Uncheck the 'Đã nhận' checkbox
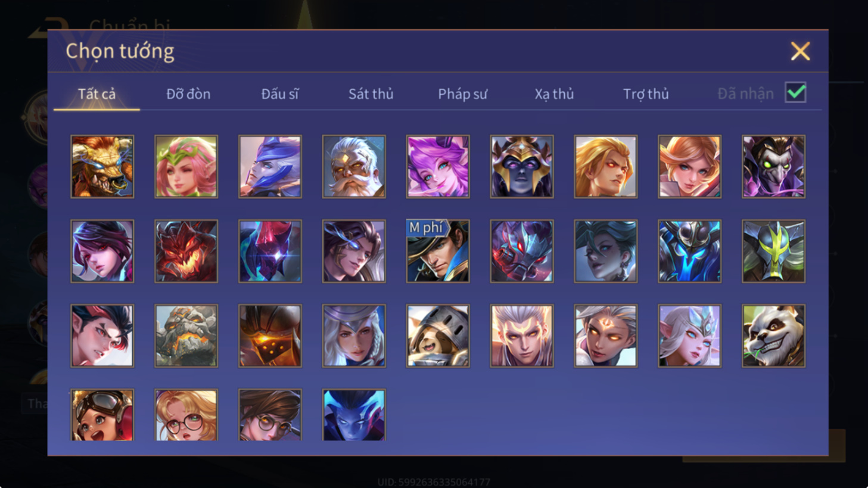Screen dimensions: 868x488 tap(795, 93)
